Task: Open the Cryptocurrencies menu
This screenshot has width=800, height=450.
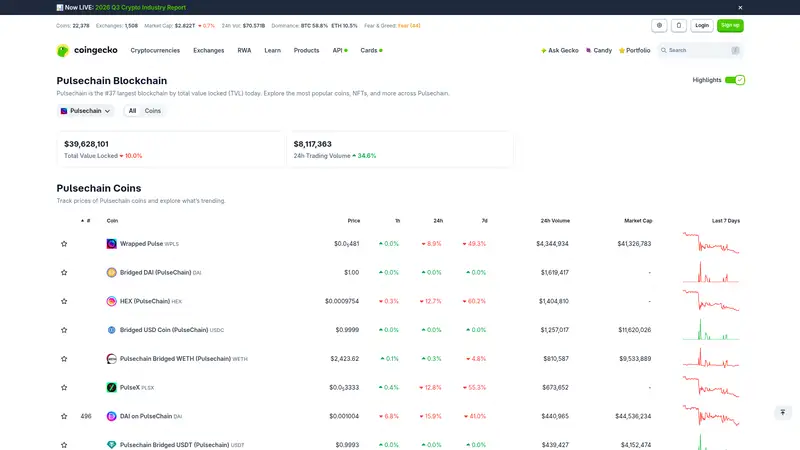Action: point(155,51)
